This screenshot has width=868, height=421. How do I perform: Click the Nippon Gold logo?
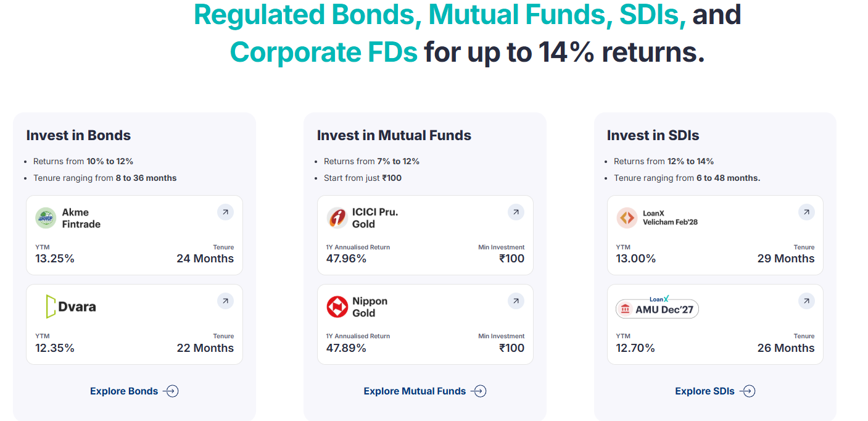[x=337, y=307]
